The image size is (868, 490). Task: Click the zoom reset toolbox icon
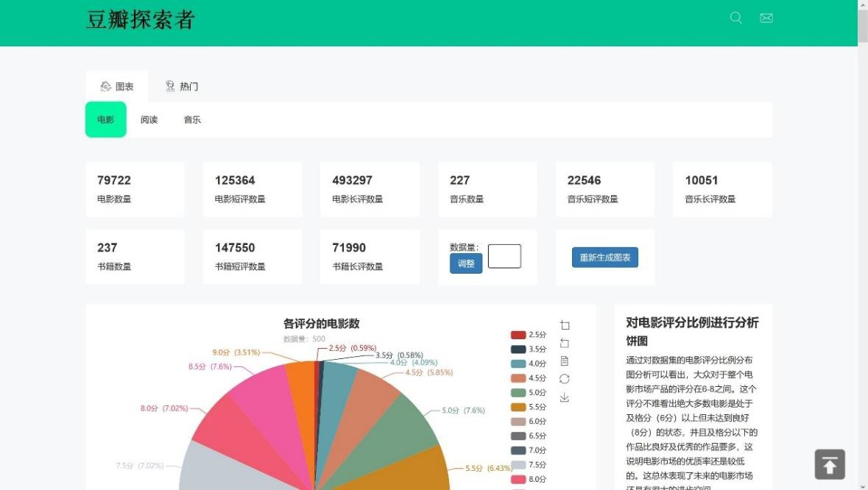[x=565, y=343]
